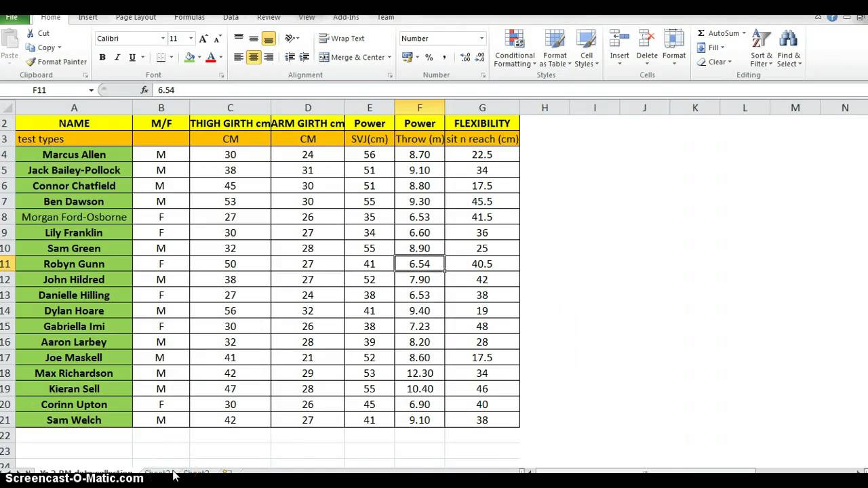Viewport: 868px width, 488px height.
Task: Decrease font size with Shrink Font
Action: 218,39
